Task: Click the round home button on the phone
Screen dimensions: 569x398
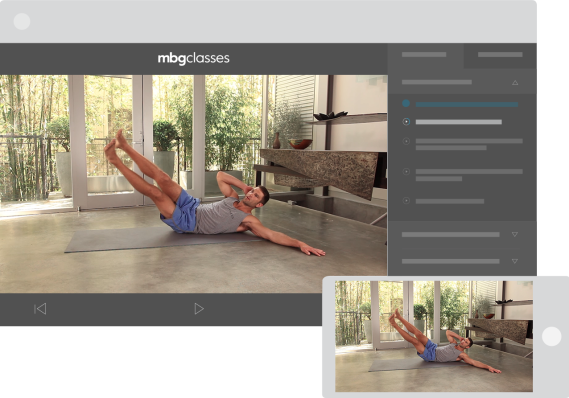Action: click(x=552, y=336)
